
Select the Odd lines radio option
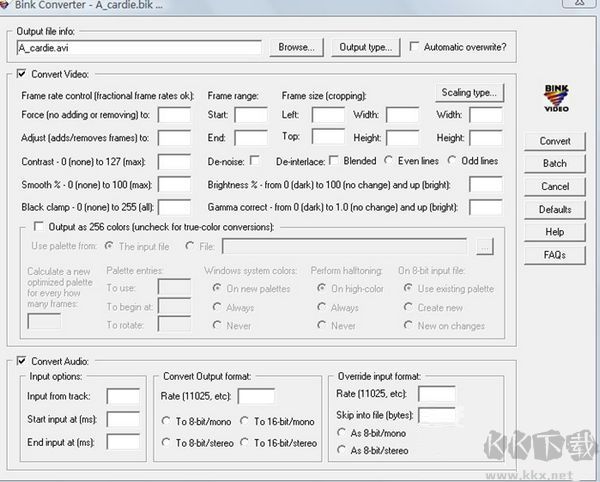(x=452, y=161)
